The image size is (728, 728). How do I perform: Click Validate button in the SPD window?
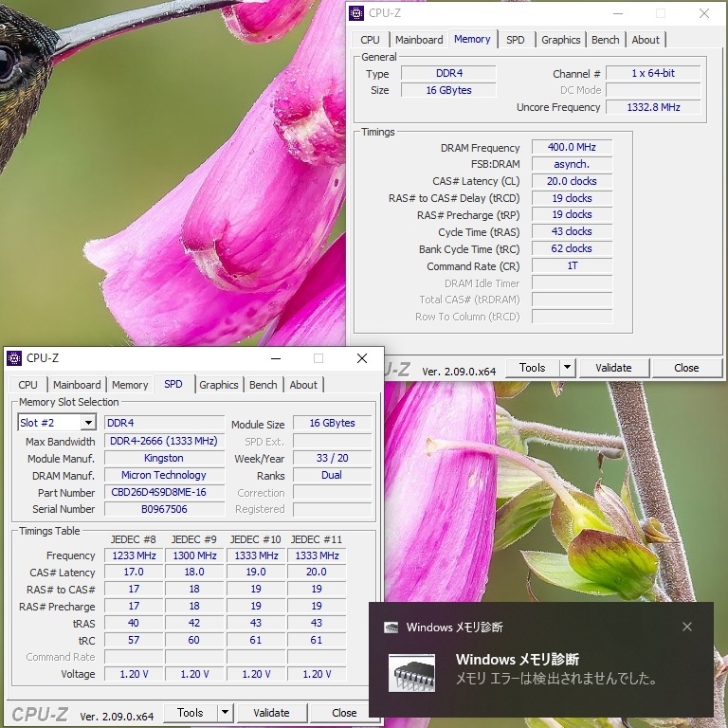point(271,713)
